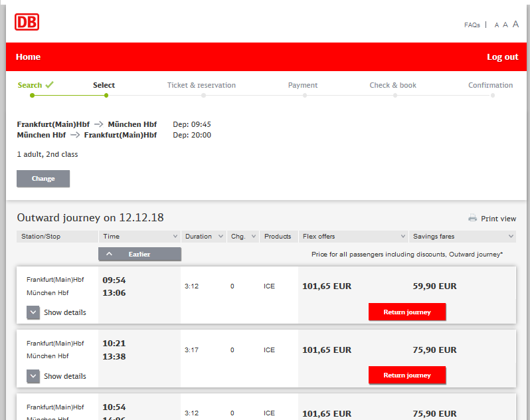Open Print view
This screenshot has height=420, width=530.
(x=498, y=219)
